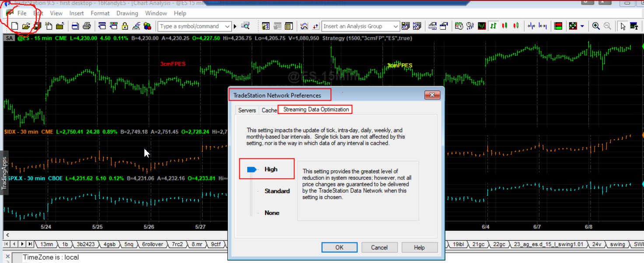644x263 pixels.
Task: Select the green OHLC bar chart icon
Action: (493, 26)
